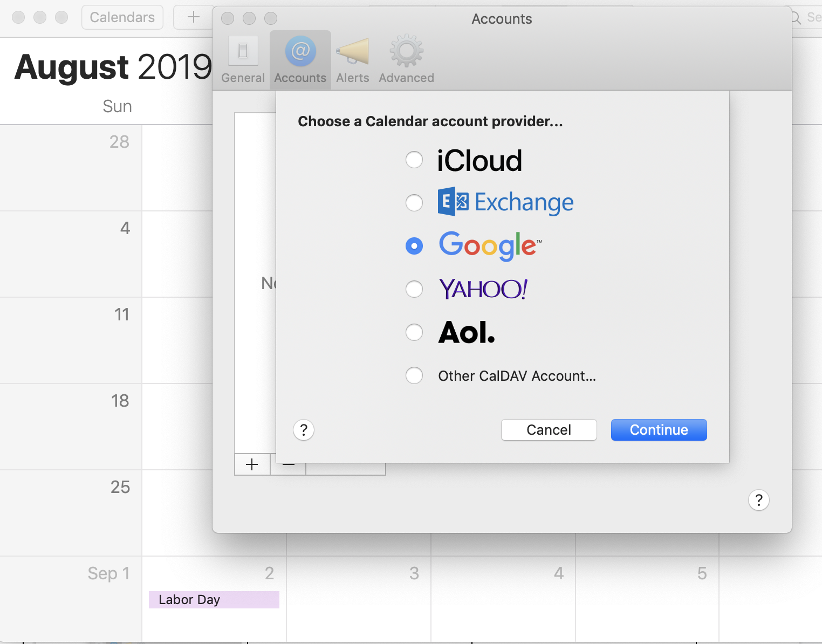Screen dimensions: 822x644
Task: Select Other CalDAV Account radio button
Action: (x=414, y=375)
